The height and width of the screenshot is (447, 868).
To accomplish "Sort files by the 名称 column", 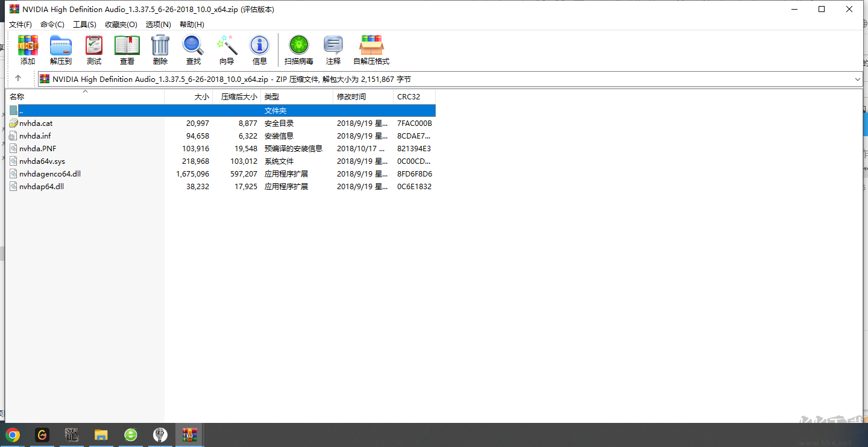I will point(17,96).
